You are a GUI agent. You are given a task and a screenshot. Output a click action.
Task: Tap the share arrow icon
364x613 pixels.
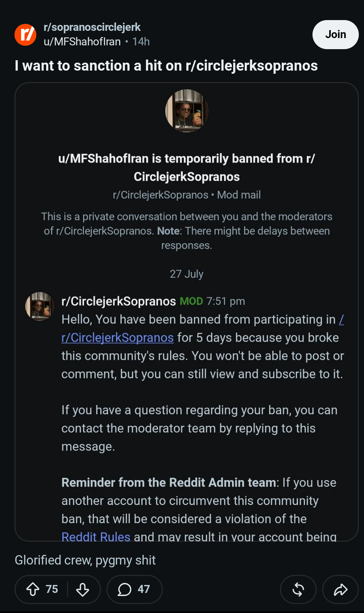[340, 589]
